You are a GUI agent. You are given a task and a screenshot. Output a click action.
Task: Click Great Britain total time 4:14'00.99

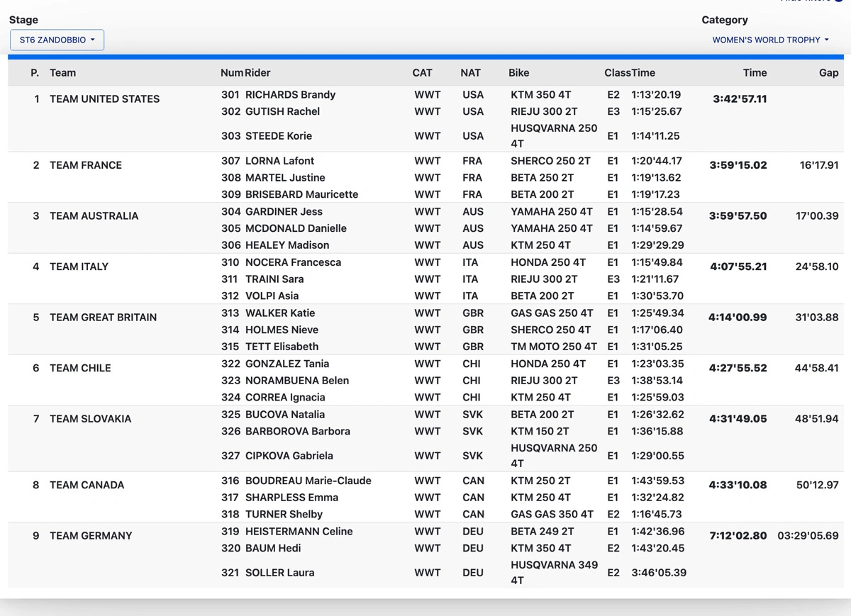point(738,318)
